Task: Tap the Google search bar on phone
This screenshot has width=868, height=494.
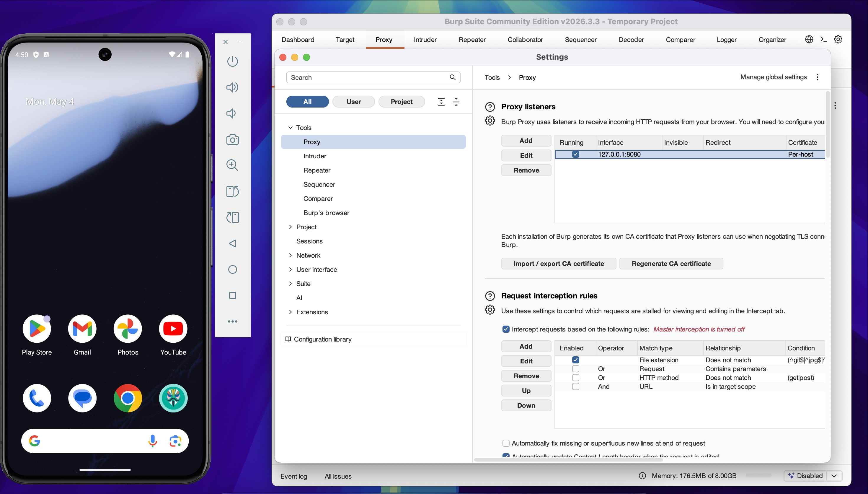Action: tap(105, 441)
